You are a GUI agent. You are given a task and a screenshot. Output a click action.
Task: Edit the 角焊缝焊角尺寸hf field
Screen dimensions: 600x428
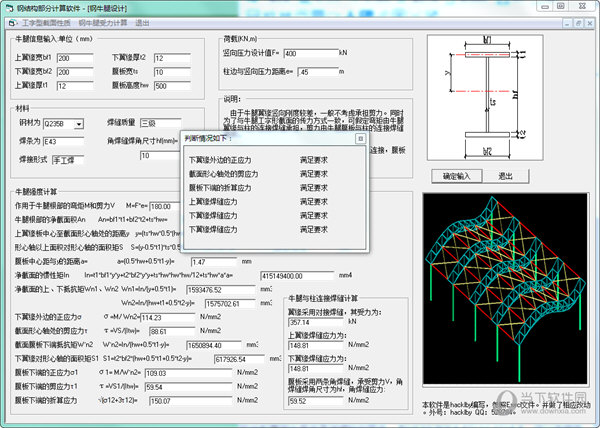(x=160, y=156)
